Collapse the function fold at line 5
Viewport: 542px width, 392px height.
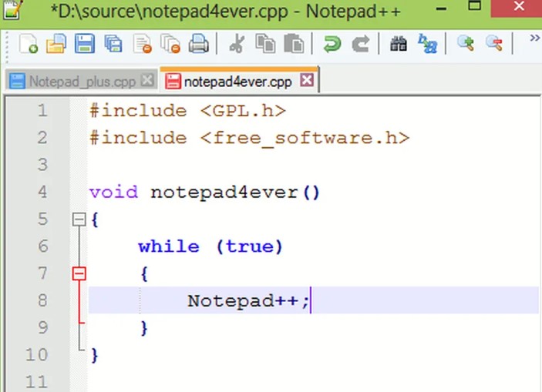pyautogui.click(x=79, y=219)
